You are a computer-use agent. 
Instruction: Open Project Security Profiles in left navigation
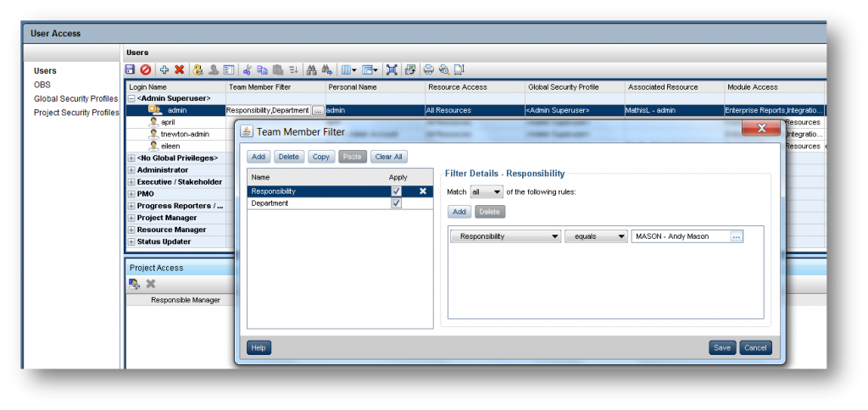coord(76,112)
